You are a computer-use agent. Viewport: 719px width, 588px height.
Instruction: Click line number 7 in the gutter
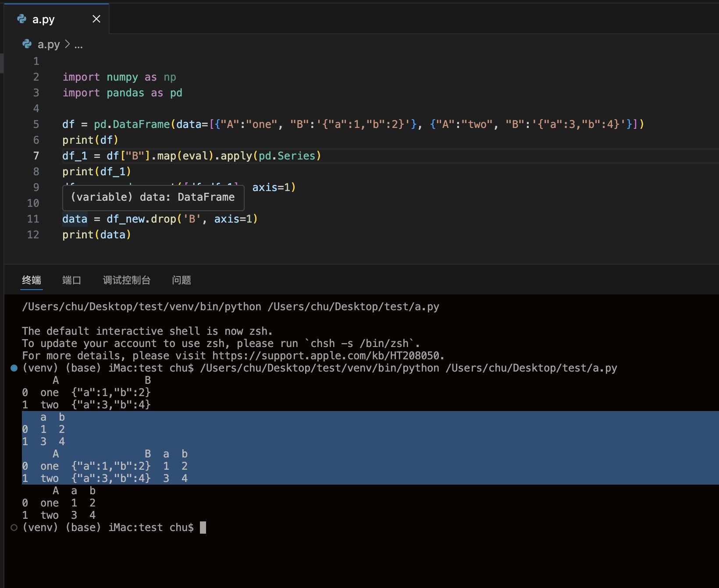pyautogui.click(x=36, y=156)
